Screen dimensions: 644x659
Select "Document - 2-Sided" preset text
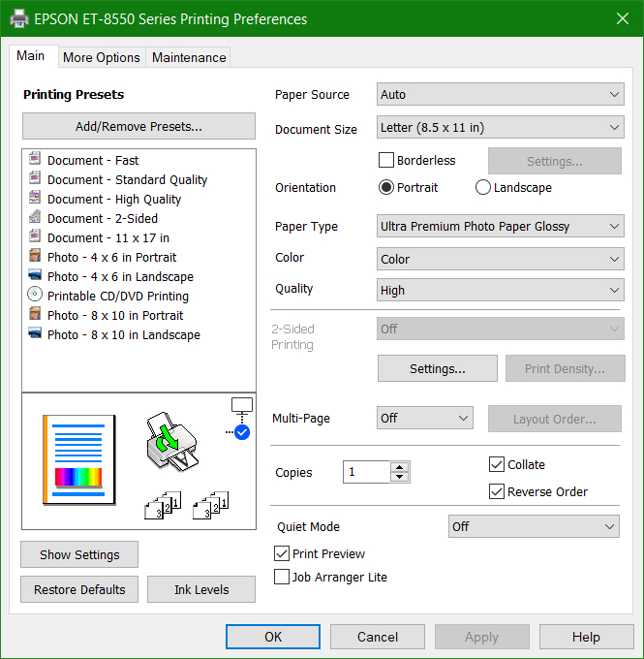(x=103, y=218)
